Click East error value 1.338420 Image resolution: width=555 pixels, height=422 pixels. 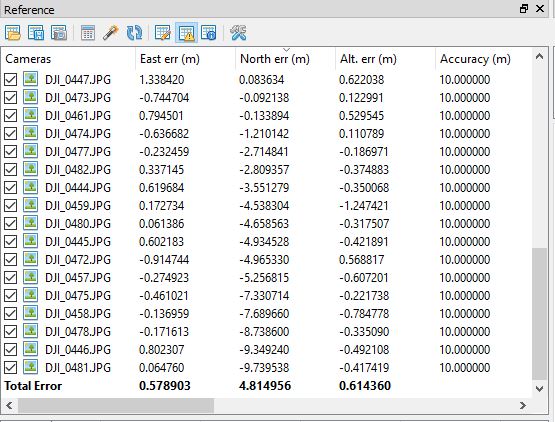click(x=162, y=80)
